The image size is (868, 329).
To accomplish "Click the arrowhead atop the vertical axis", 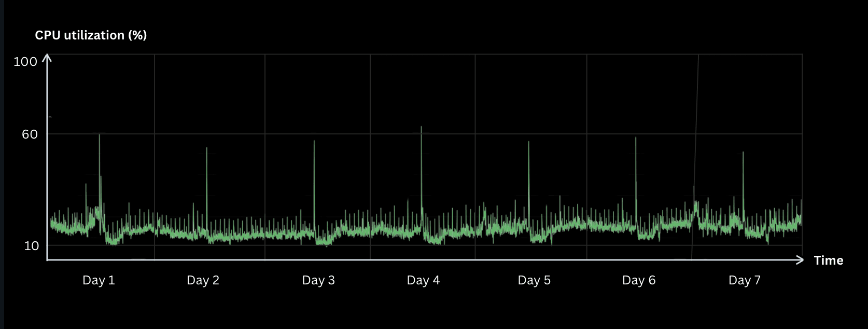I will (x=47, y=58).
